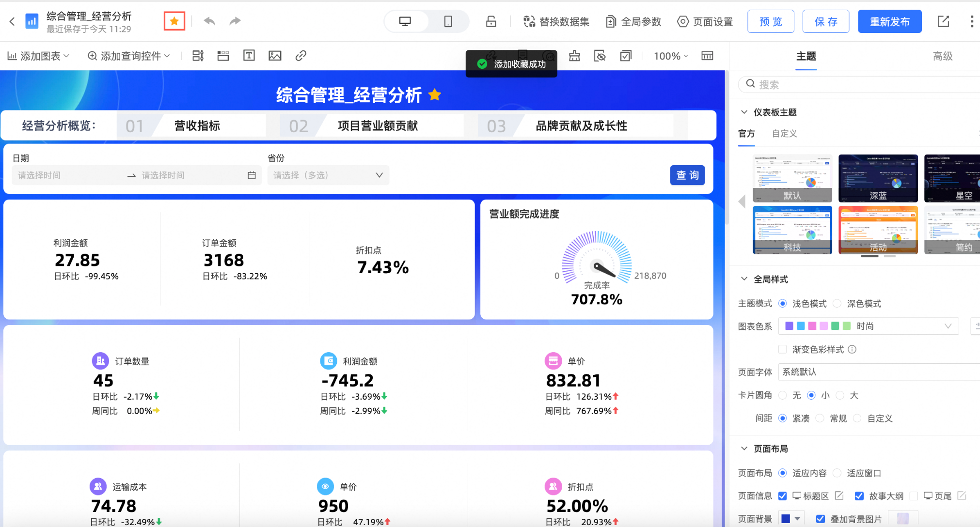
Task: Click the hidden-eye screen toolbar icon
Action: click(x=600, y=56)
